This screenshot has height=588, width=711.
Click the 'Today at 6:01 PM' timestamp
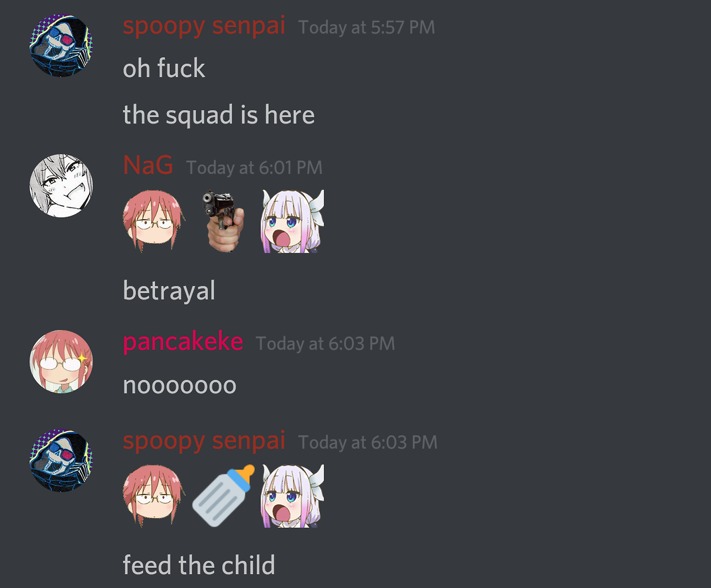click(x=254, y=168)
